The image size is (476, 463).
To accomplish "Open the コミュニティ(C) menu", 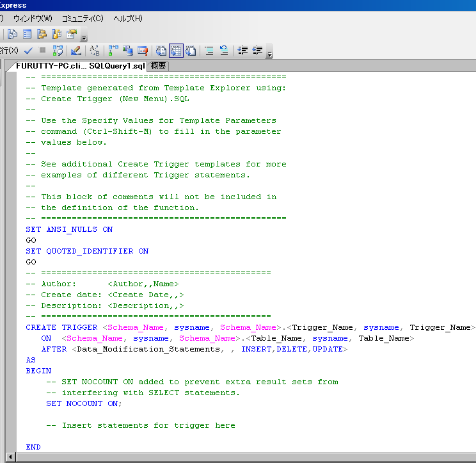I will [x=83, y=19].
